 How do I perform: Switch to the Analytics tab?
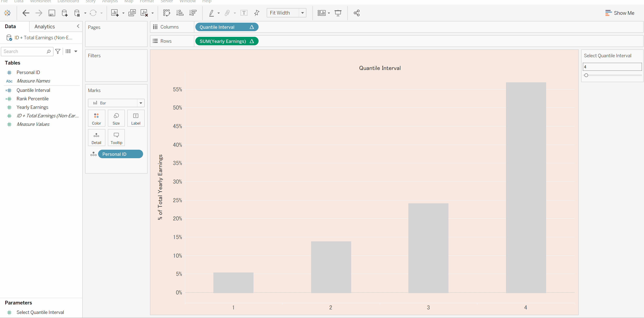45,26
